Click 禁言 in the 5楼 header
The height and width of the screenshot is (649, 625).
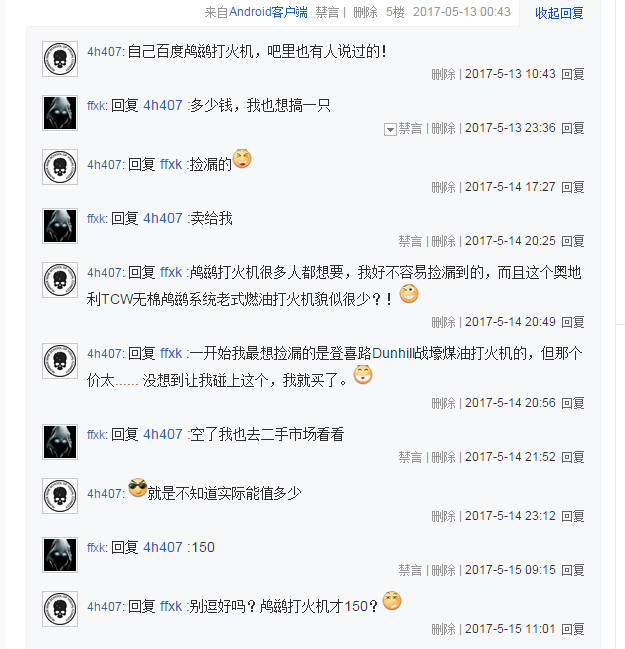pyautogui.click(x=327, y=12)
